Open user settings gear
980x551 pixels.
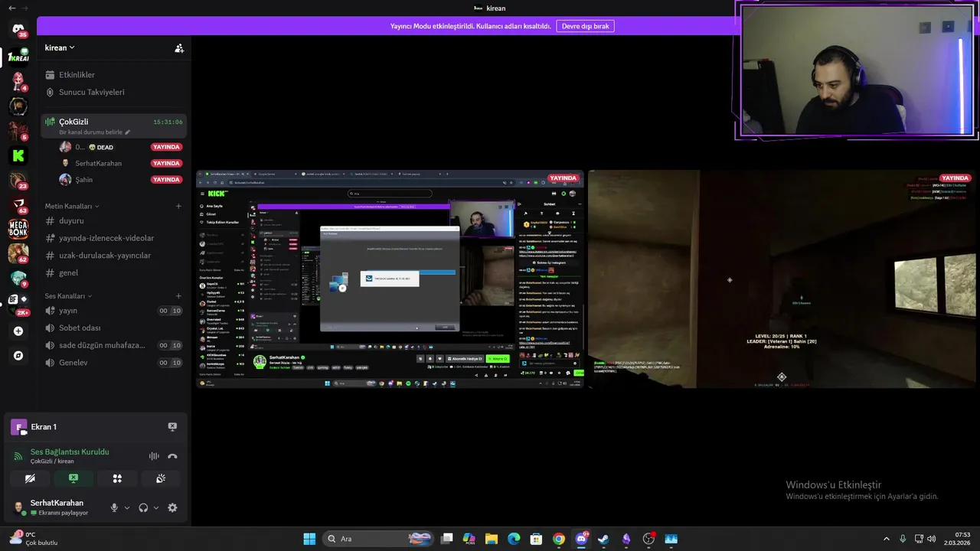[x=172, y=507]
